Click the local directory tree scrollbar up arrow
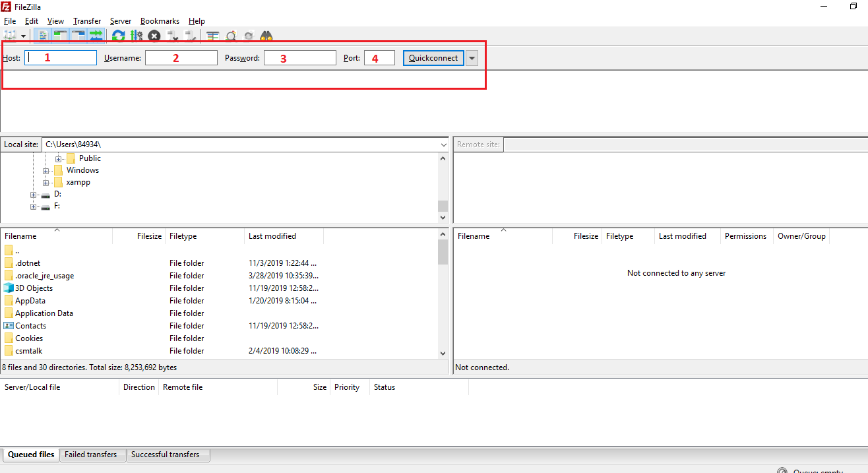 (x=443, y=158)
